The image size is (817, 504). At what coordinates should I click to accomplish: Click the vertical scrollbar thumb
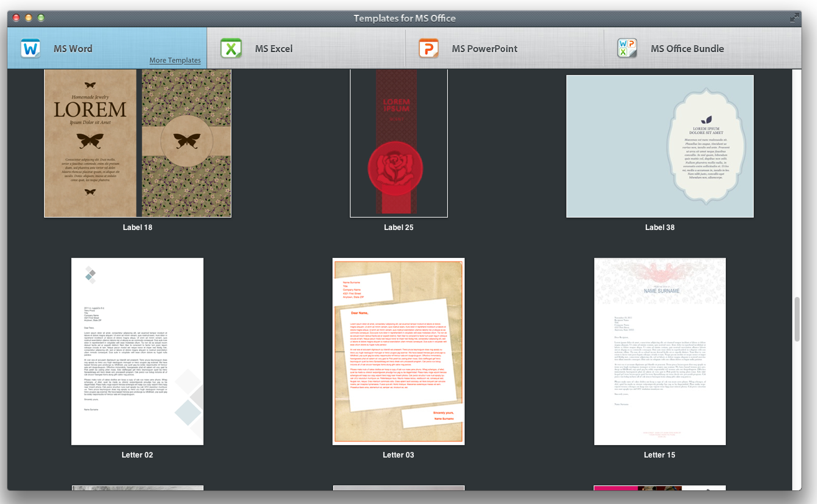point(797,319)
